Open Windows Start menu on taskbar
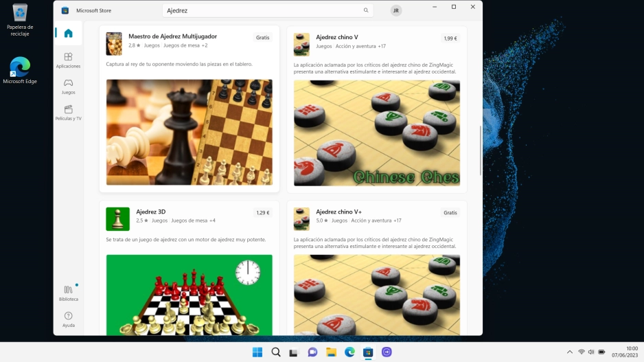The width and height of the screenshot is (644, 362). pos(257,352)
